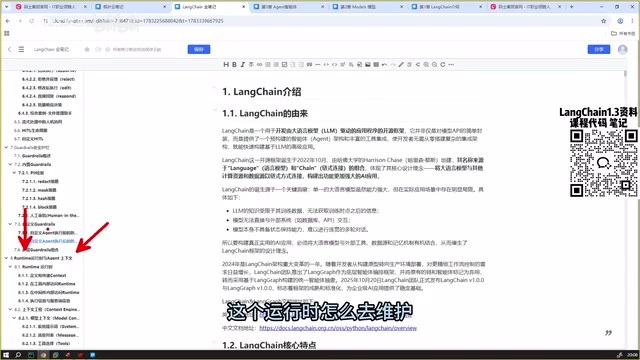Toggle bold with the B icon
This screenshot has width=640, height=360.
click(x=234, y=64)
